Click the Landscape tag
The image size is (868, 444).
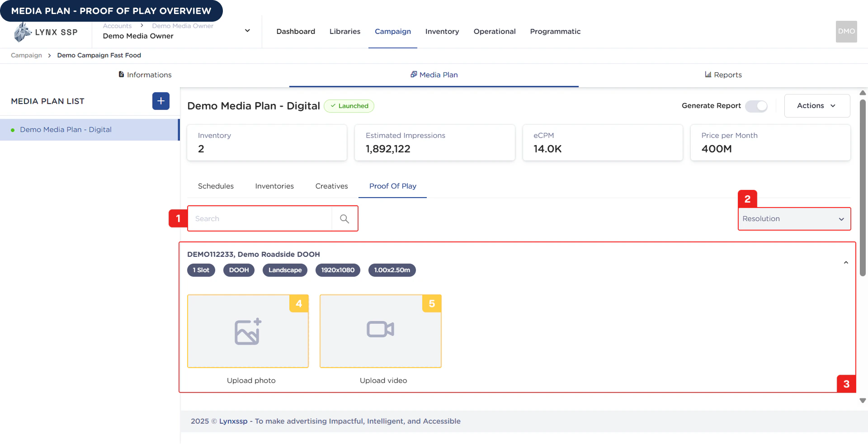285,270
